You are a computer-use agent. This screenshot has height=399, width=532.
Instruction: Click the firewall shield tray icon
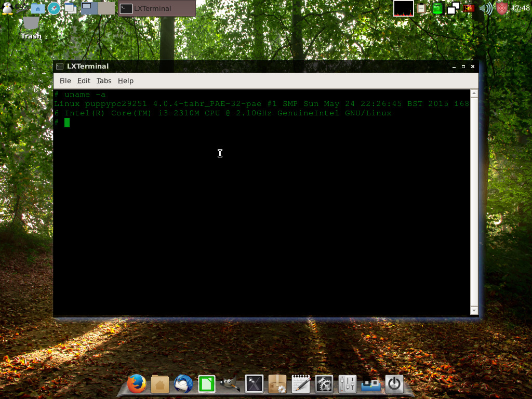pos(501,8)
